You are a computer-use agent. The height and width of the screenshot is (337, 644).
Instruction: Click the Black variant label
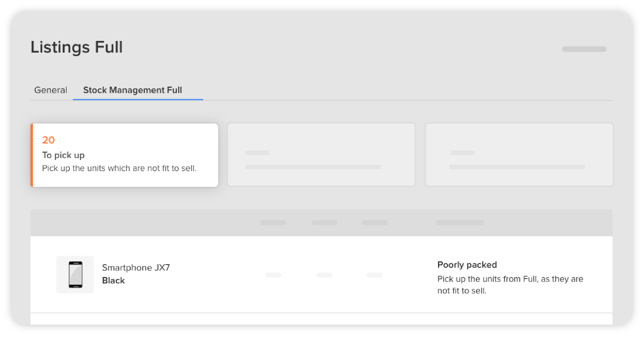coord(113,280)
